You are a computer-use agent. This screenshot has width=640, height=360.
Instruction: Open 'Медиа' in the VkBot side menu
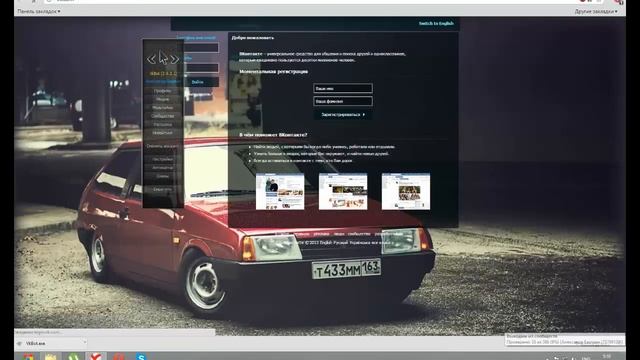coord(162,99)
